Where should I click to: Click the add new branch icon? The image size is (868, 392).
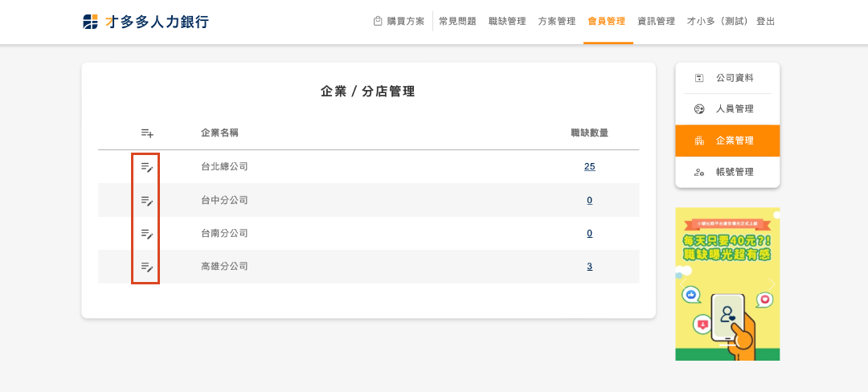click(146, 133)
